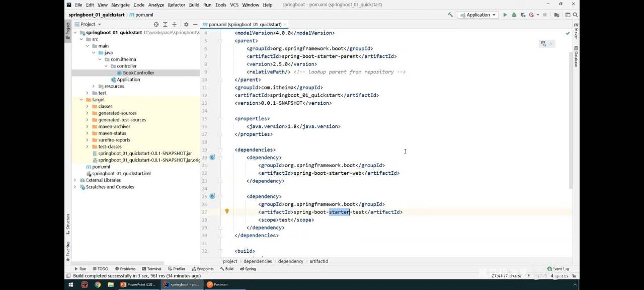Image resolution: width=644 pixels, height=290 pixels.
Task: Click the Build Project hammer icon
Action: click(x=450, y=15)
